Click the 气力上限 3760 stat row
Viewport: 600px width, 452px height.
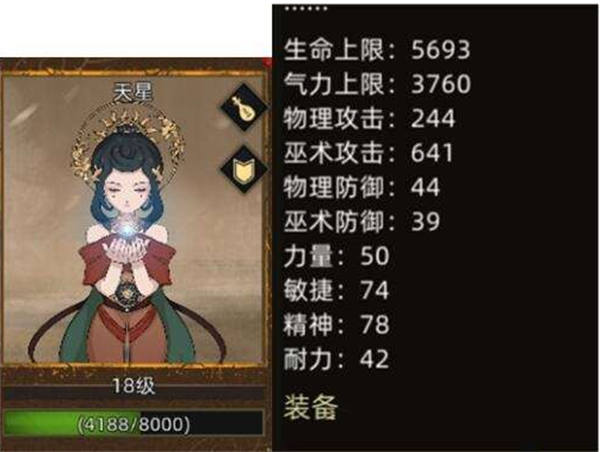pos(377,84)
